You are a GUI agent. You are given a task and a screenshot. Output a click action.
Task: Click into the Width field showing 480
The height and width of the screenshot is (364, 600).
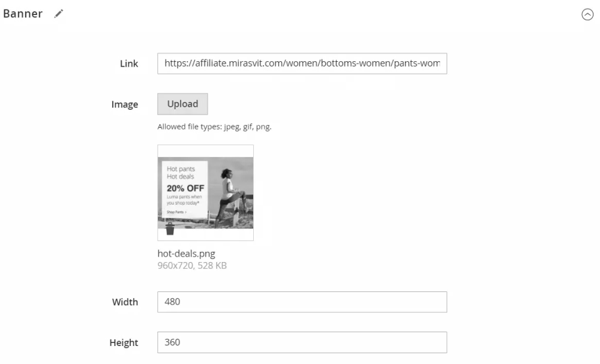(x=302, y=302)
